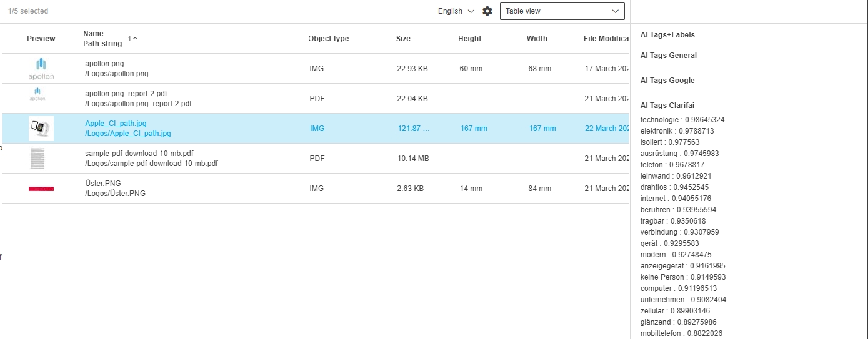Click the apollon.png preview thumbnail
This screenshot has width=868, height=339.
pos(41,69)
